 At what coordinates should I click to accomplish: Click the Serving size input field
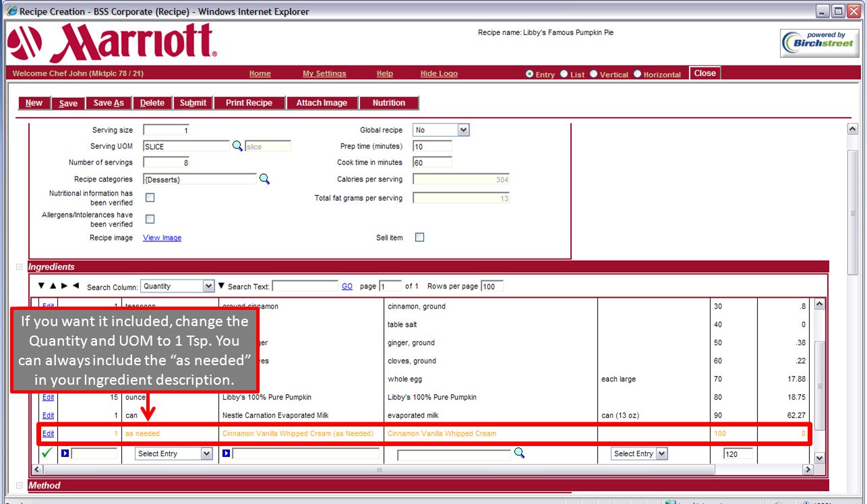point(167,130)
